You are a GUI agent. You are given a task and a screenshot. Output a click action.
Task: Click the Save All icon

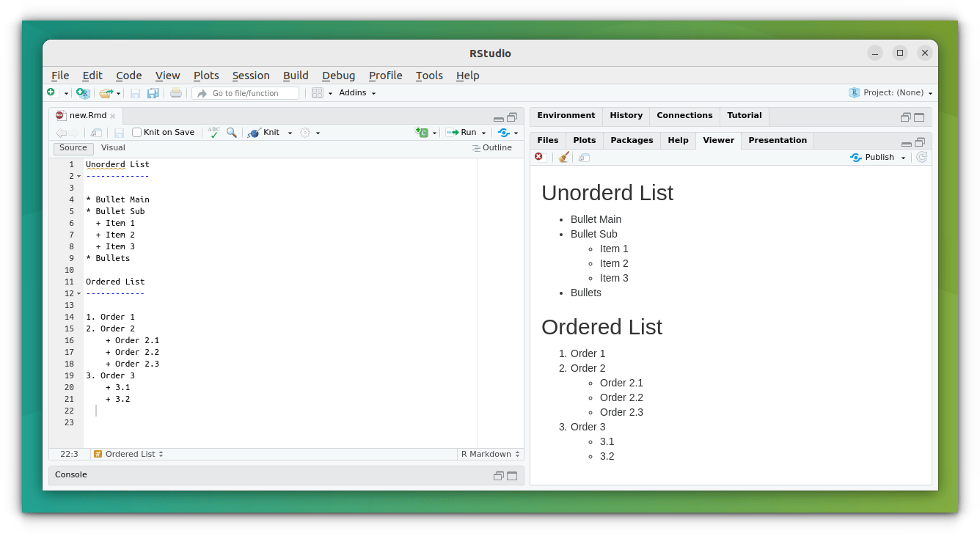click(153, 93)
